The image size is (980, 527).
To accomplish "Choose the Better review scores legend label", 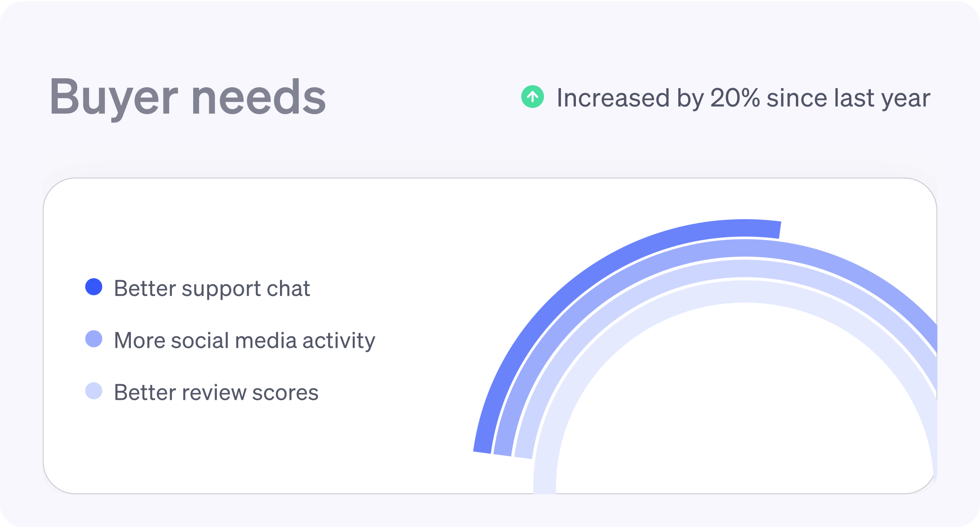I will point(216,392).
